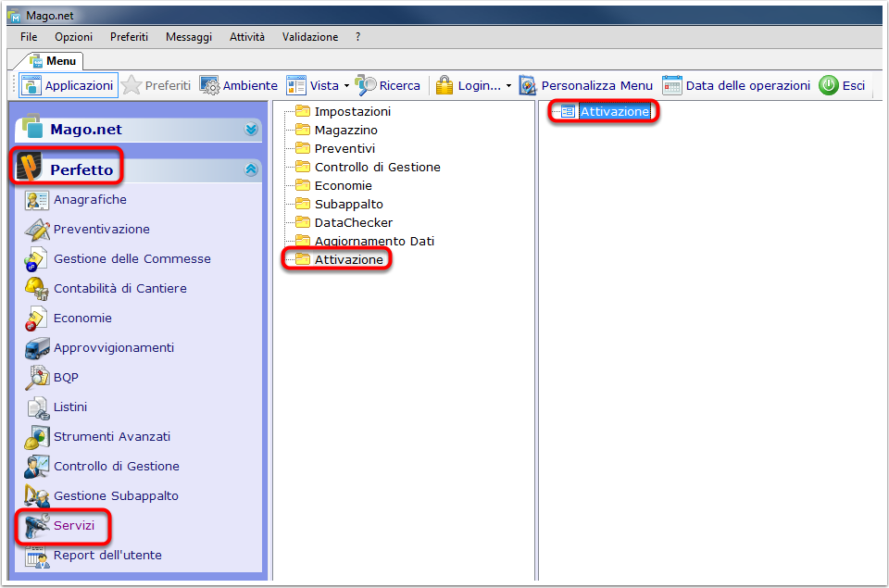Open the ? help menu
This screenshot has height=588, width=889.
click(357, 37)
